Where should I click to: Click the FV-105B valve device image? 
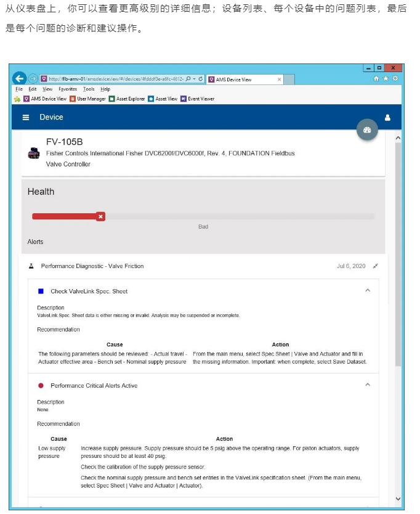pos(34,153)
